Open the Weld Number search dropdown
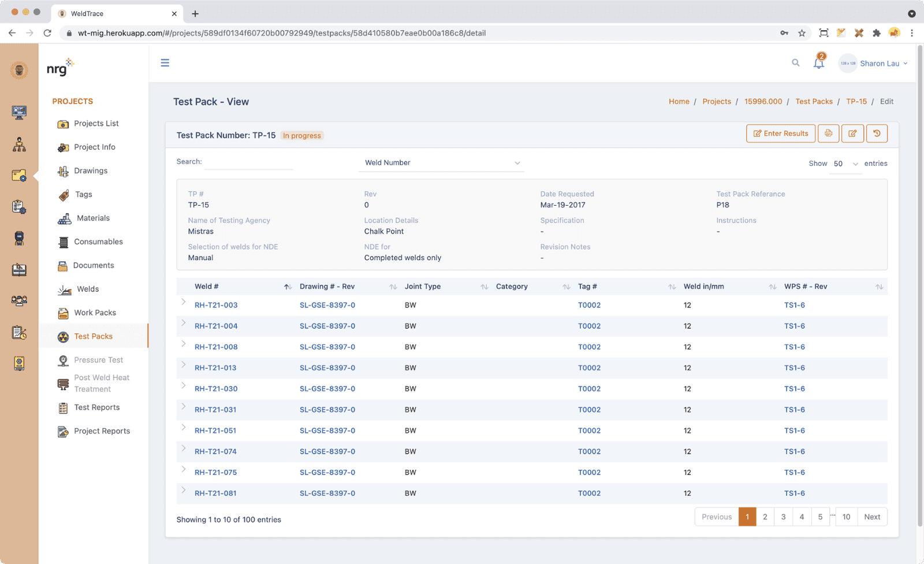 (x=442, y=163)
